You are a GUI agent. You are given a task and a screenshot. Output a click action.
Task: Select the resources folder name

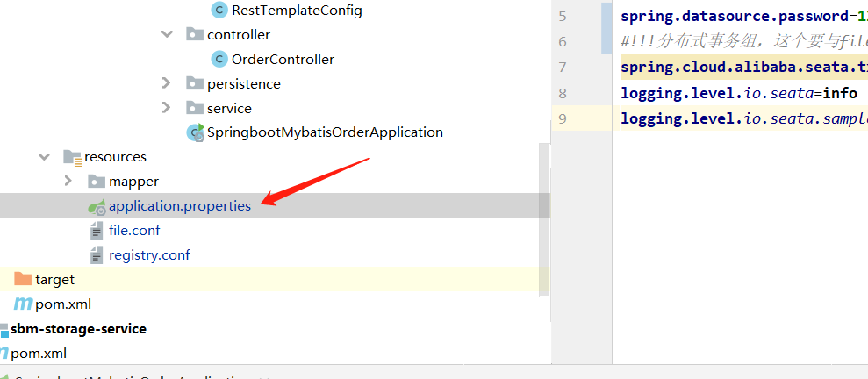[x=115, y=157]
